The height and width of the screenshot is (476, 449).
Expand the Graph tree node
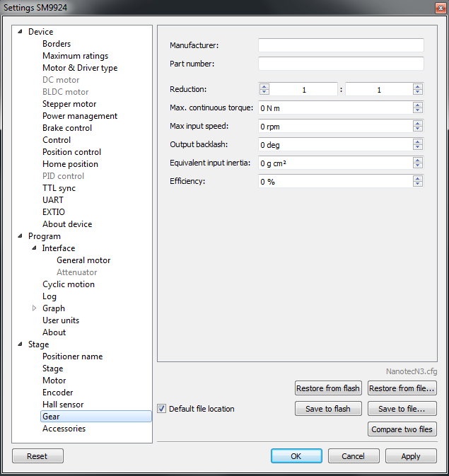[x=34, y=308]
